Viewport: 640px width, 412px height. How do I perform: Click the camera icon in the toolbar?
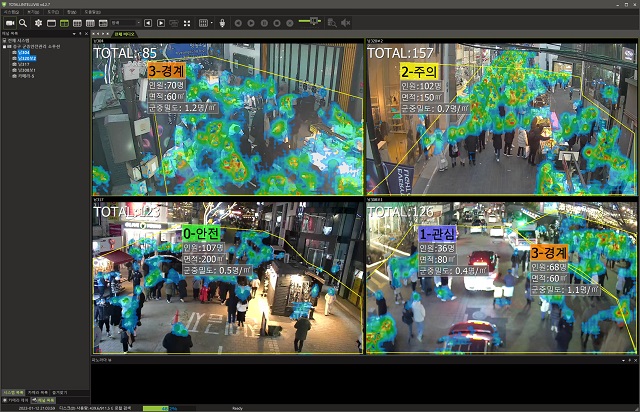[8, 22]
